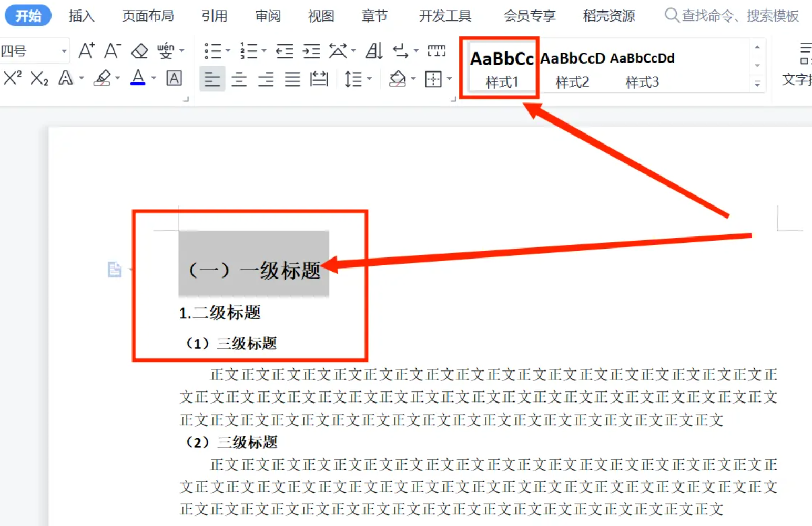Apply the 样式2 style
The height and width of the screenshot is (526, 812).
click(x=573, y=69)
